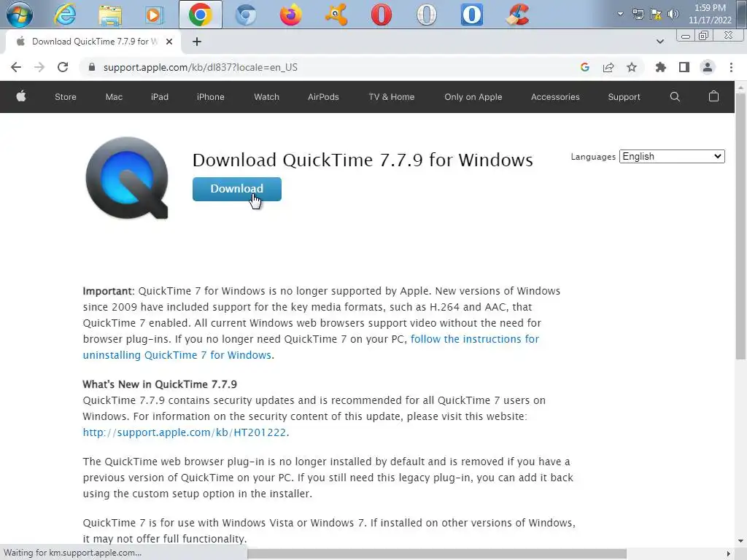The height and width of the screenshot is (560, 747).
Task: Toggle the Chrome side panel
Action: pos(684,67)
